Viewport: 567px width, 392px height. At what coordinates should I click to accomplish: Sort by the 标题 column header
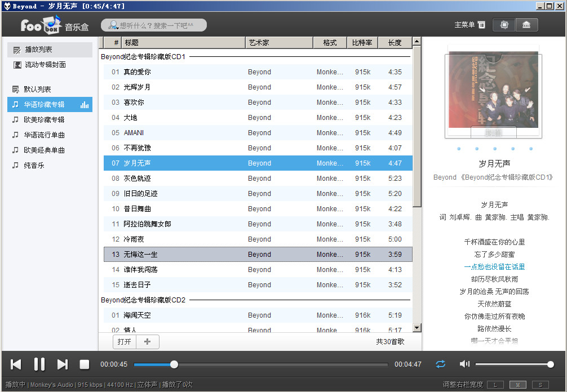[x=183, y=43]
